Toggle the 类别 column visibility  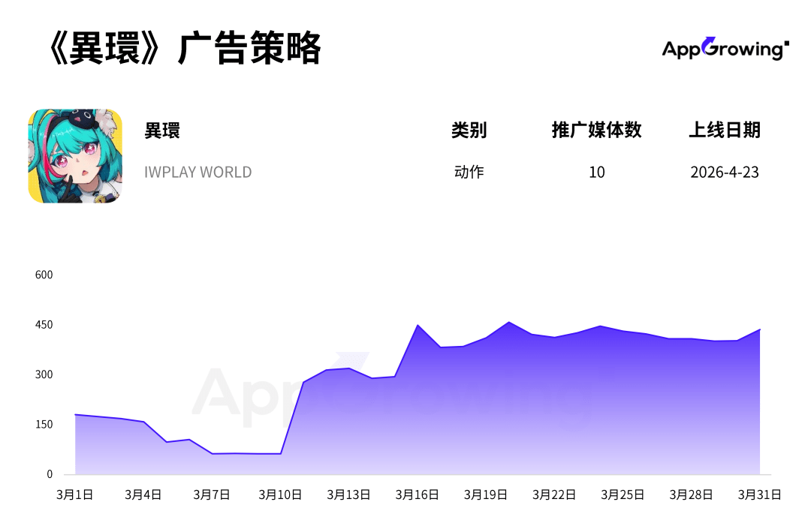click(470, 130)
